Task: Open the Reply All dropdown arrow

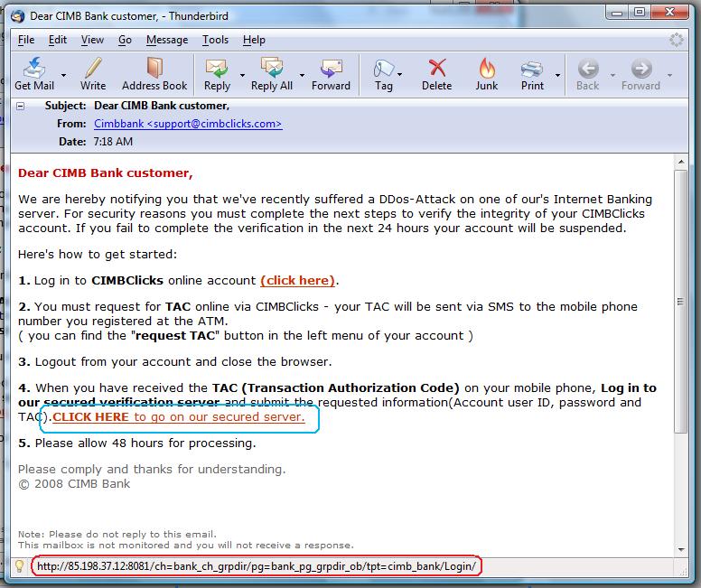Action: click(302, 75)
